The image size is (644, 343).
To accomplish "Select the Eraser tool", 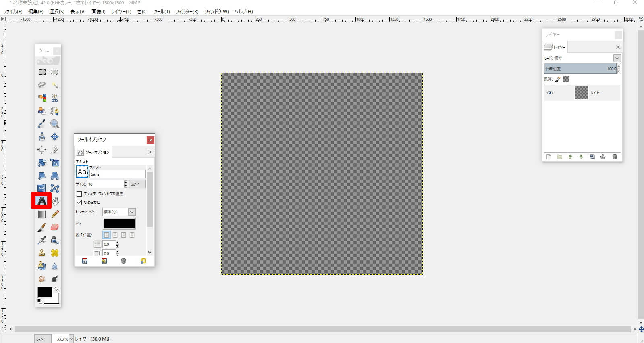I will [55, 227].
